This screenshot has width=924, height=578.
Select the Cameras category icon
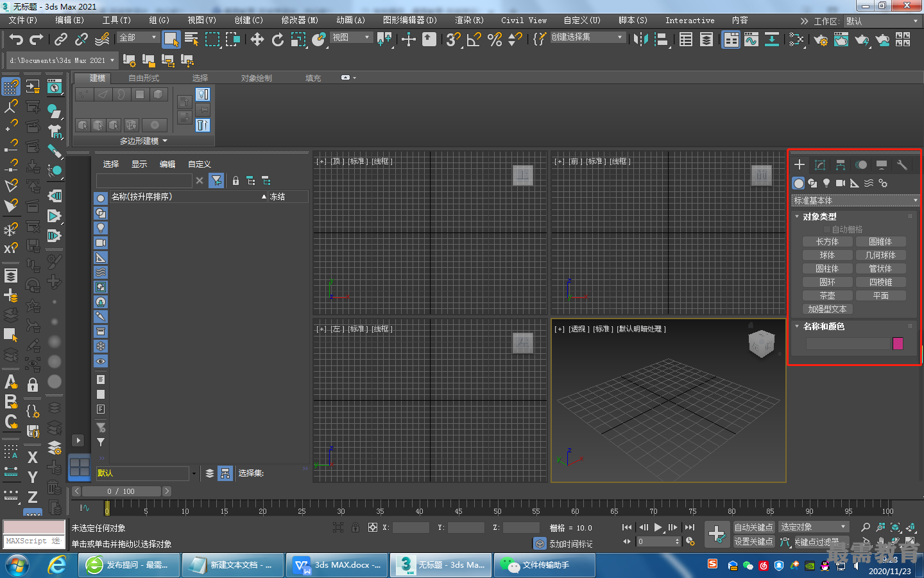tap(841, 183)
